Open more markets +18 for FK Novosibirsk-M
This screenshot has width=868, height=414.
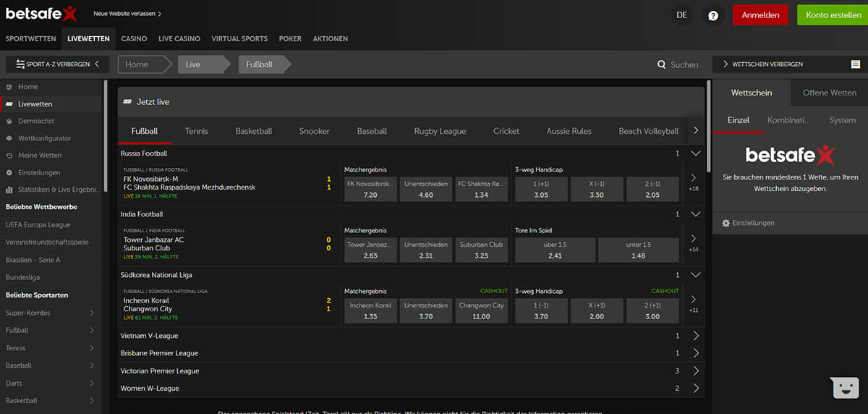(x=694, y=182)
